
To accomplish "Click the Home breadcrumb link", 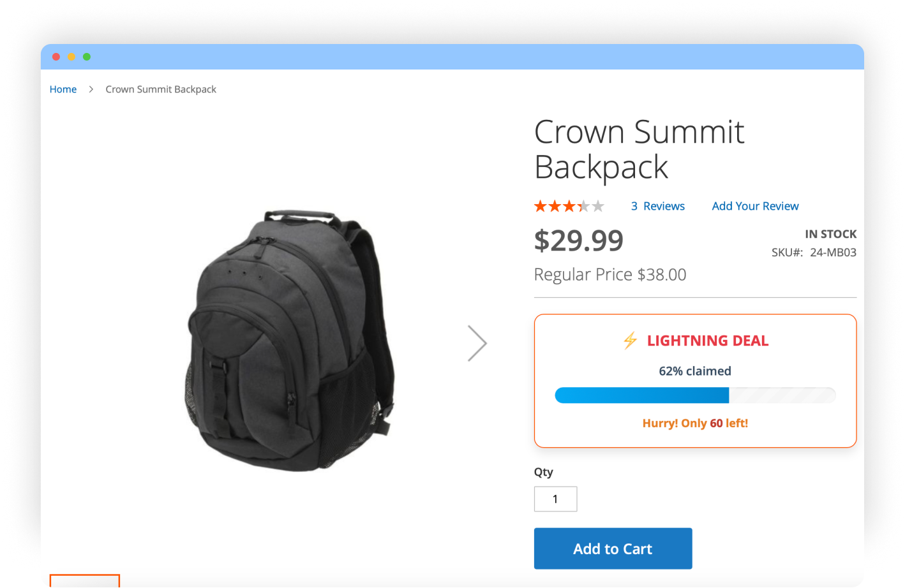I will click(x=63, y=89).
